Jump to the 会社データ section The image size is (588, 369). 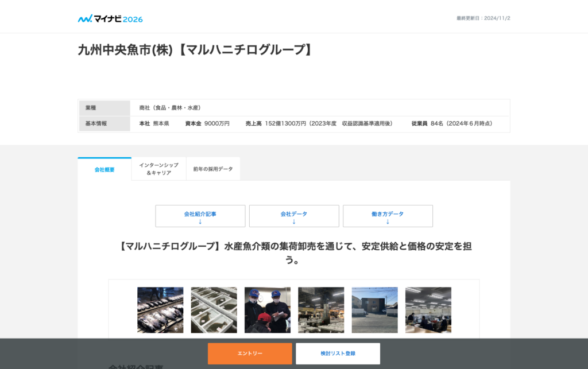294,216
